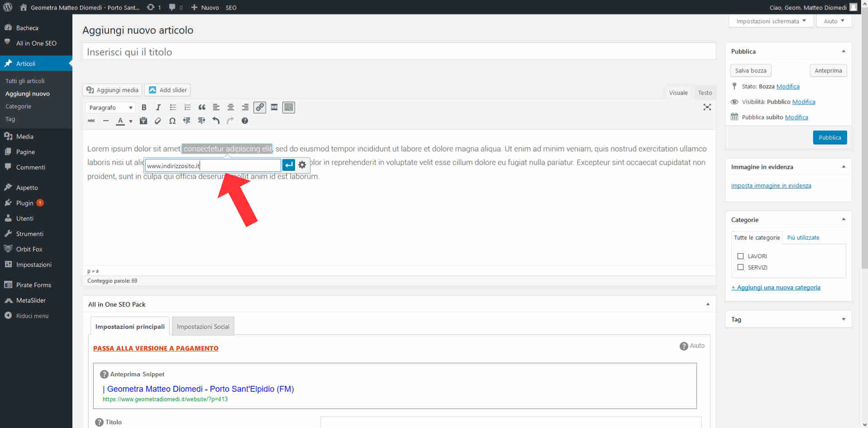This screenshot has height=428, width=868.
Task: Click the WordPress logo in admin bar
Action: [8, 7]
